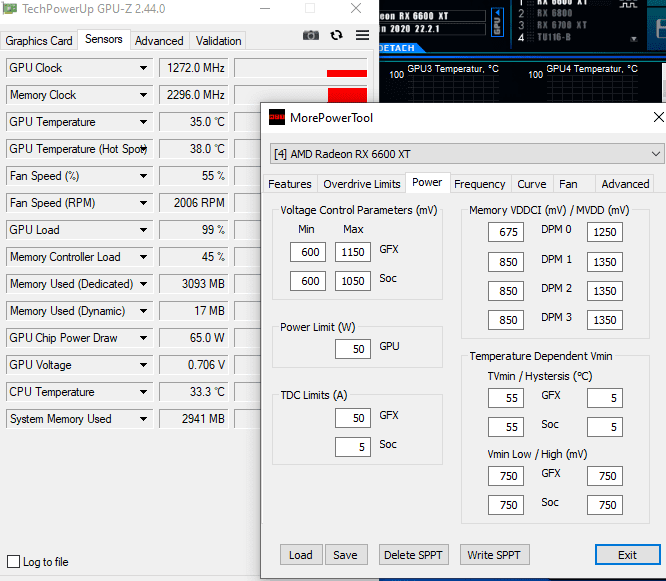Select RX 6800 in the Afterburner GPU list
The width and height of the screenshot is (666, 581).
pyautogui.click(x=554, y=13)
